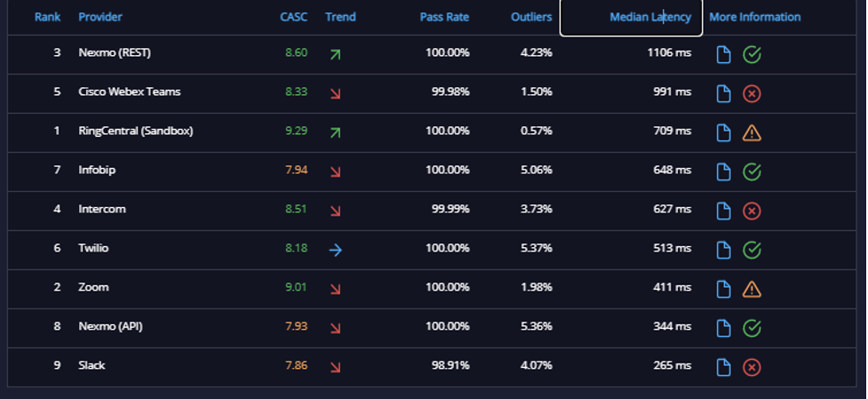Click the downward trend arrow for Slack

[x=335, y=368]
